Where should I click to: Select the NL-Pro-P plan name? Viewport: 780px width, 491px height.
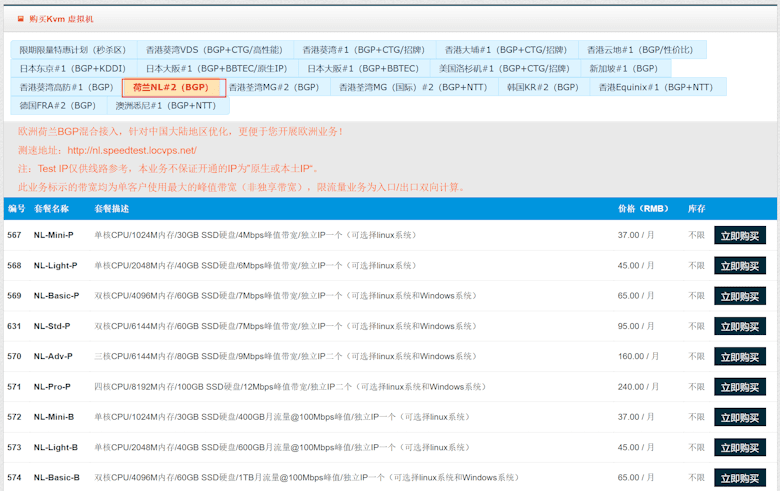(52, 387)
